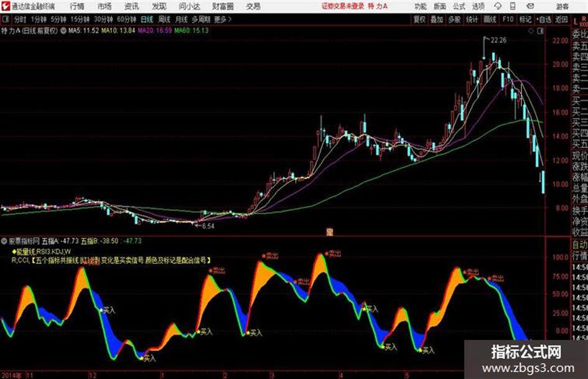The height and width of the screenshot is (379, 588).
Task: Switch to 分时 chart period
Action: 20,19
